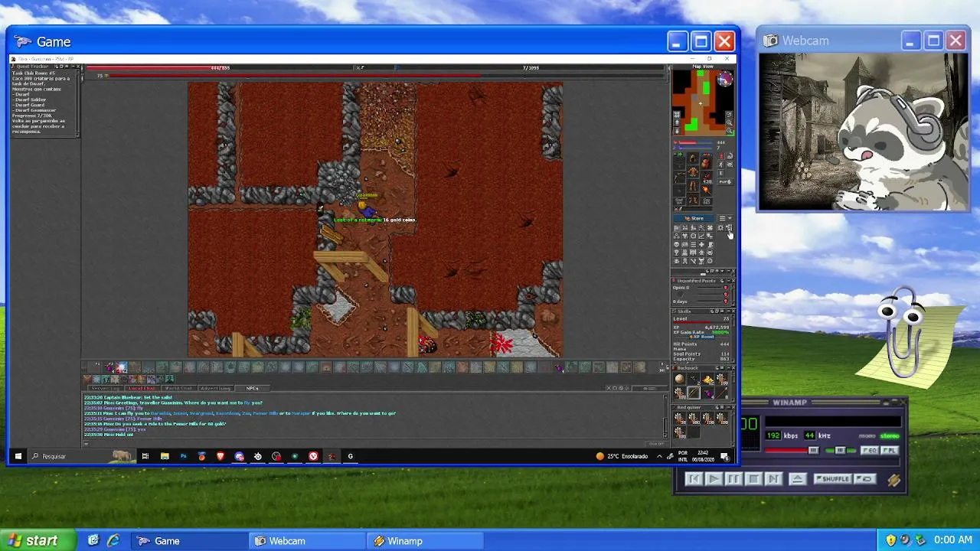This screenshot has width=980, height=551.
Task: Toggle repeat mode in Winamp
Action: (x=865, y=479)
